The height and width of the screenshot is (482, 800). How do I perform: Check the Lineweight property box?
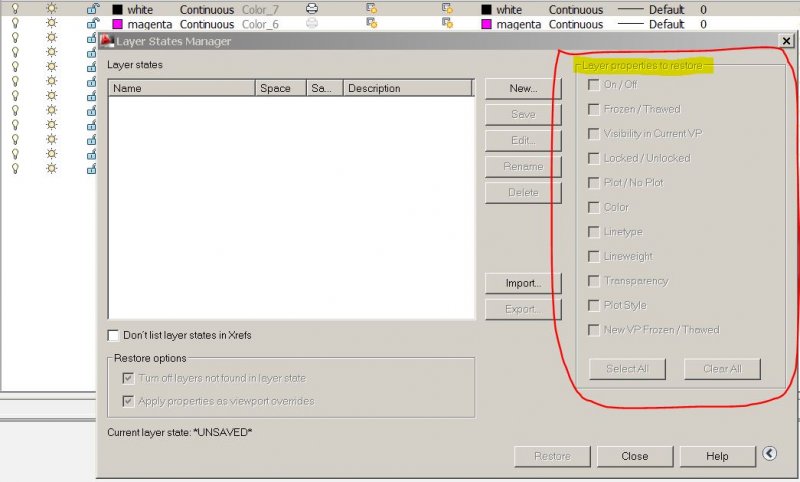[593, 256]
